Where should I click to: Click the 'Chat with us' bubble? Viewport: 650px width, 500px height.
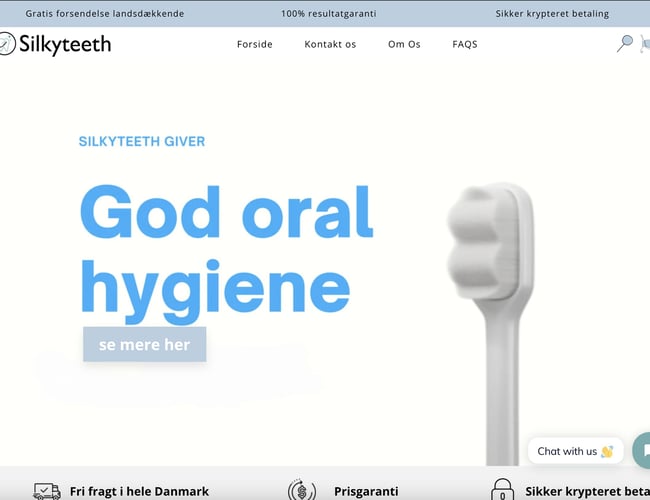point(575,451)
